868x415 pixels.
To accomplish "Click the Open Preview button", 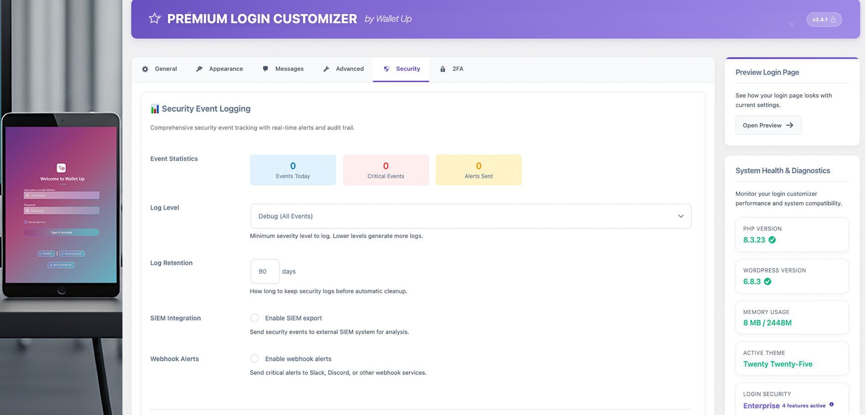I will point(768,125).
